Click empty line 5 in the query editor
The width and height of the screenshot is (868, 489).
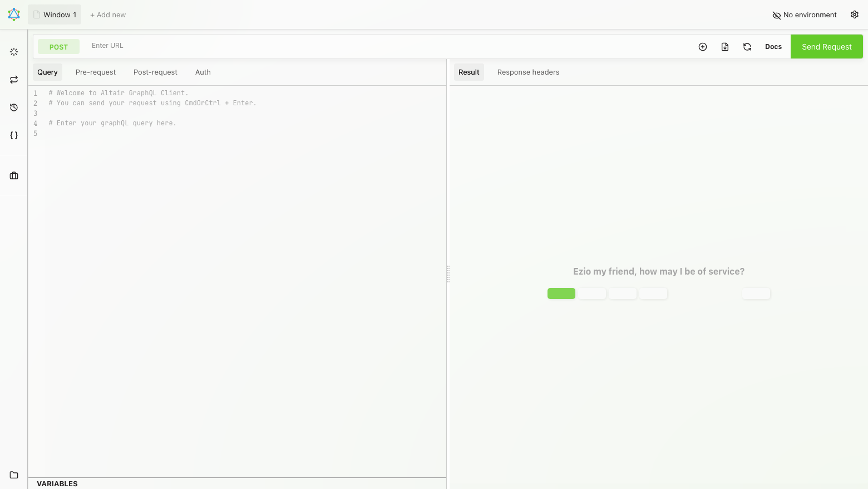245,134
